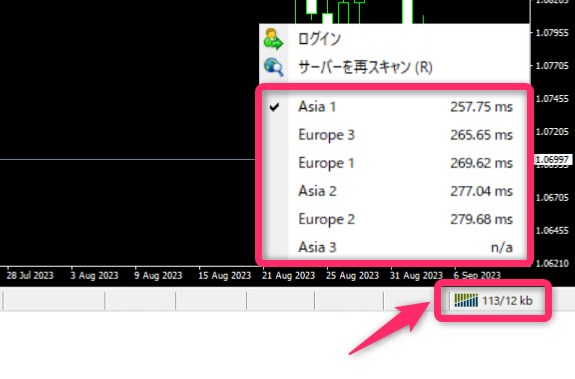575x379 pixels.
Task: Select the checked Asia 1 server
Action: click(395, 107)
